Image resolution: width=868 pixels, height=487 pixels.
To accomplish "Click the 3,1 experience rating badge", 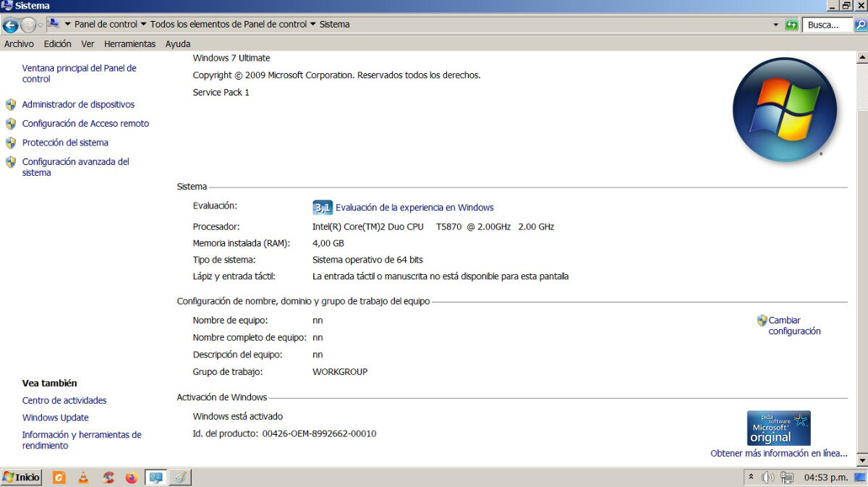I will coord(323,208).
